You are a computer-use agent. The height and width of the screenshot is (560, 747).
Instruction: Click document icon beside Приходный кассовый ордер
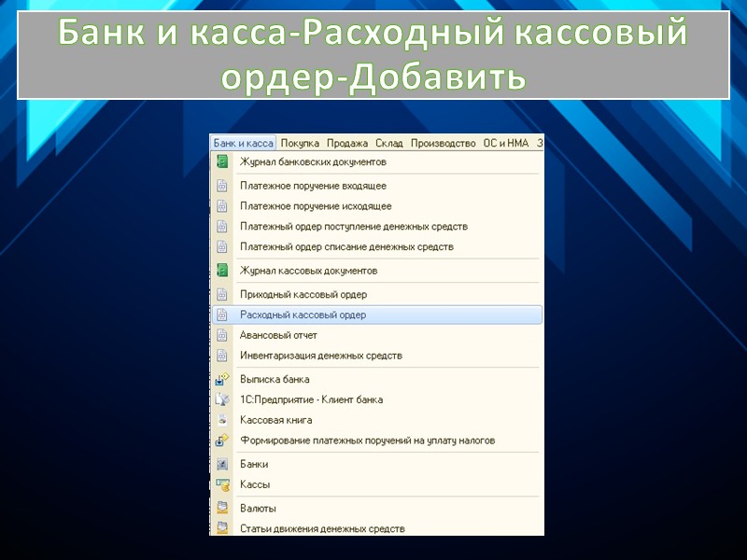[222, 294]
